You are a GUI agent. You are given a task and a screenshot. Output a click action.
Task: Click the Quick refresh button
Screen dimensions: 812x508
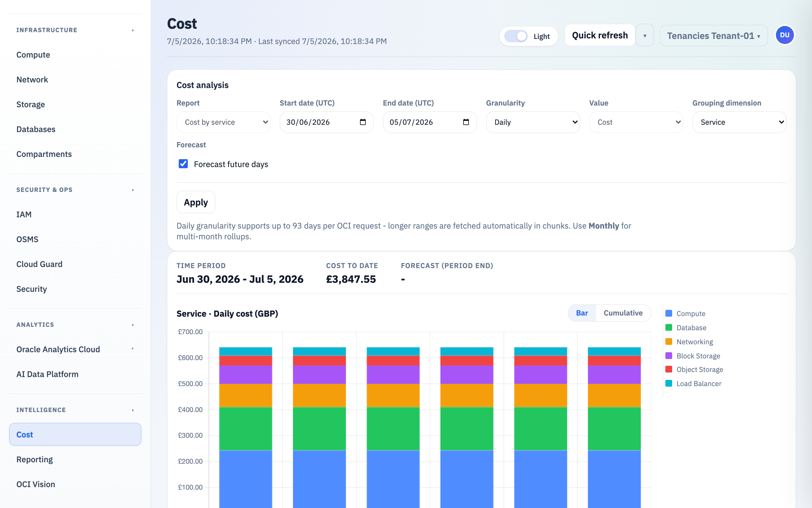point(600,35)
